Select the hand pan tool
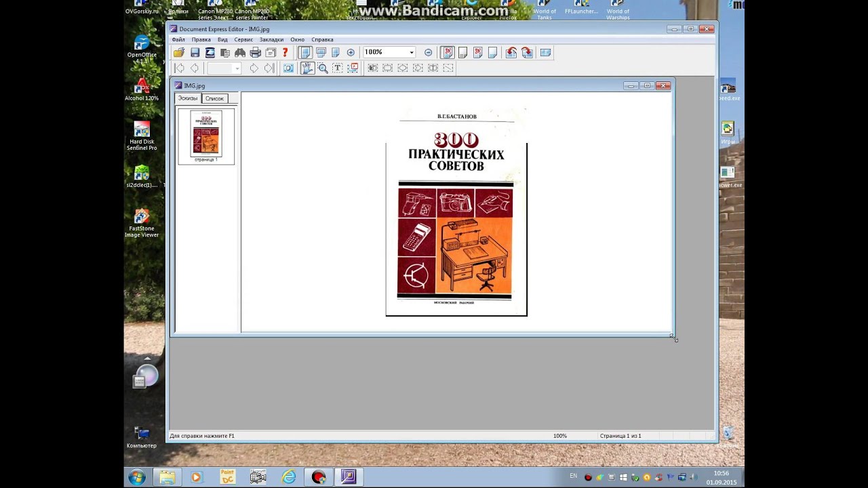The image size is (868, 488). [x=307, y=68]
